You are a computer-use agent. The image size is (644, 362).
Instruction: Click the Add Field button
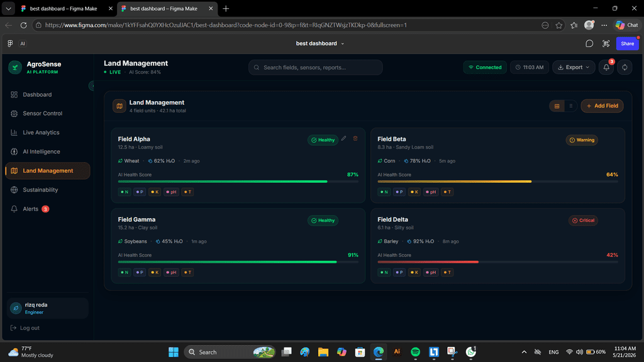[x=602, y=106]
